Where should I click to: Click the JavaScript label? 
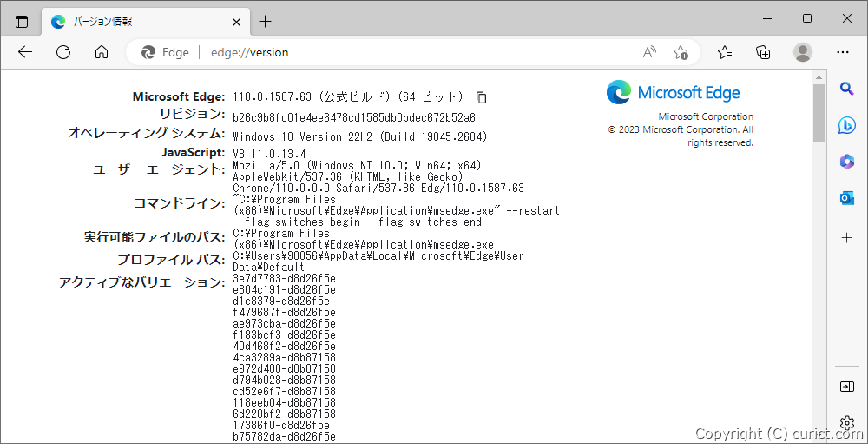click(194, 152)
